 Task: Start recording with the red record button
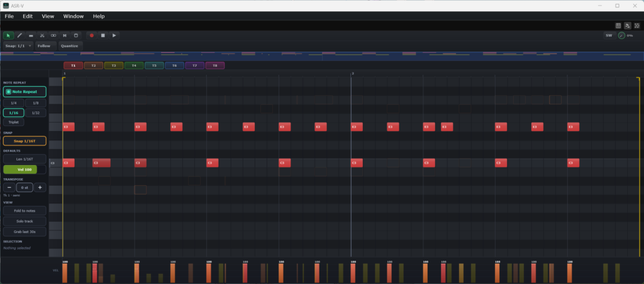92,35
